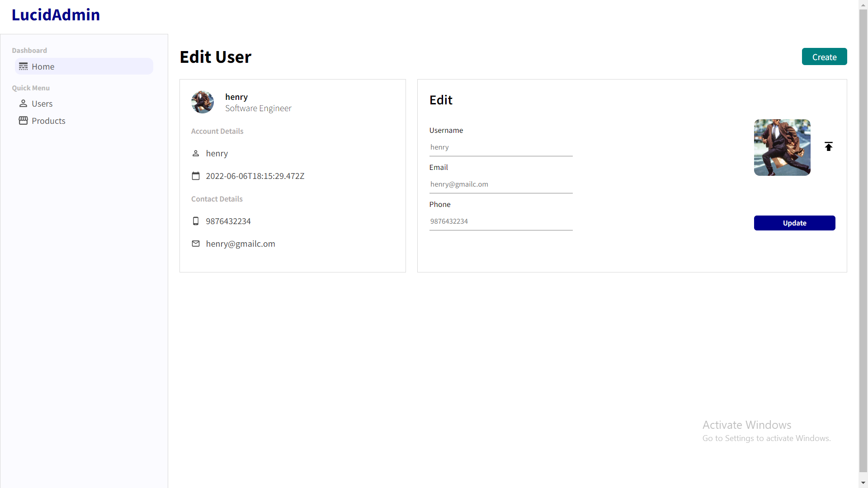Navigate to Products in the sidebar
868x488 pixels.
click(x=48, y=121)
